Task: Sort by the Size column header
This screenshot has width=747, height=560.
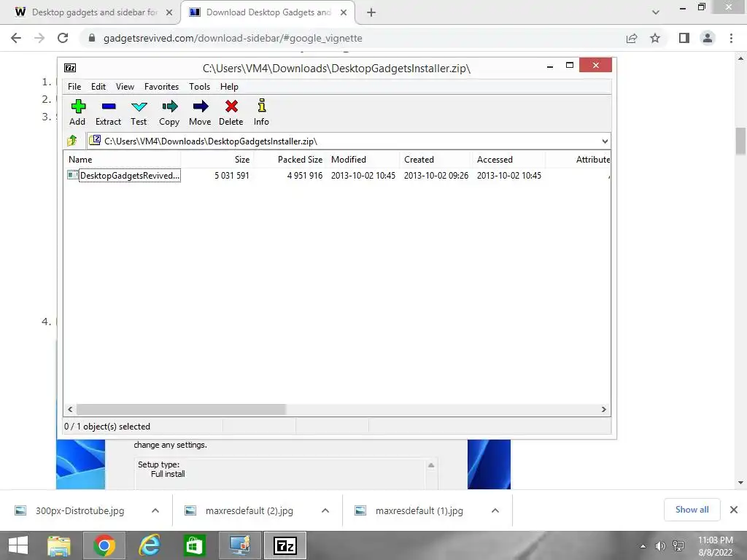Action: (217, 160)
